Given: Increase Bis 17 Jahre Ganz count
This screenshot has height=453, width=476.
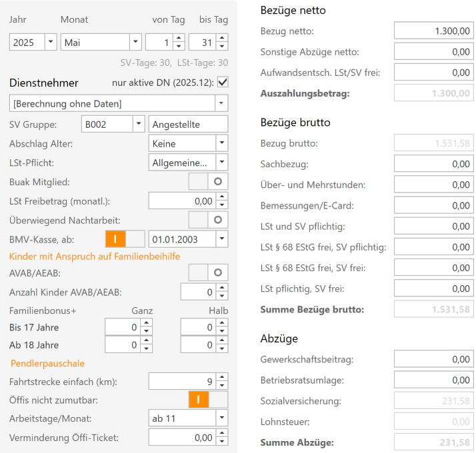Looking at the screenshot, I should click(x=147, y=324).
